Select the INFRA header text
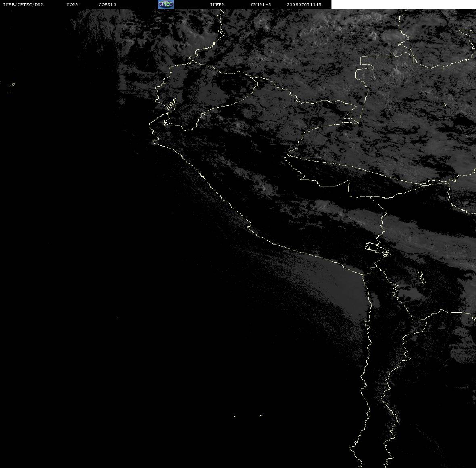This screenshot has height=468, width=476. pos(217,4)
